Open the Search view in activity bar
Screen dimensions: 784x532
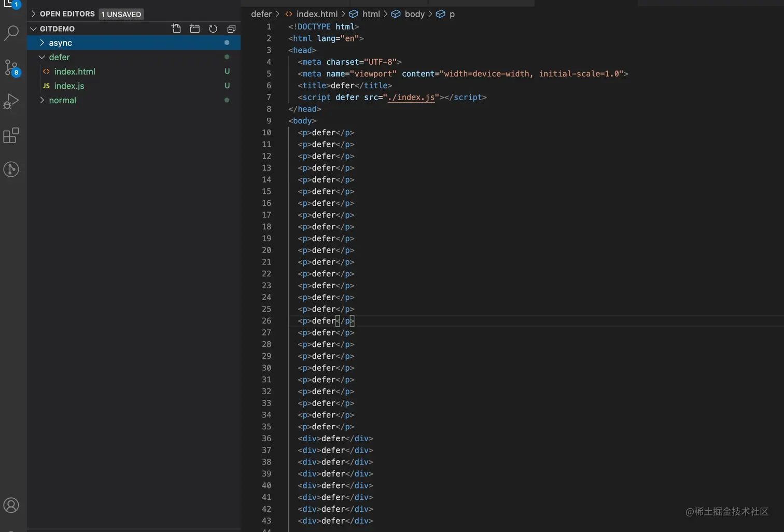pos(11,33)
